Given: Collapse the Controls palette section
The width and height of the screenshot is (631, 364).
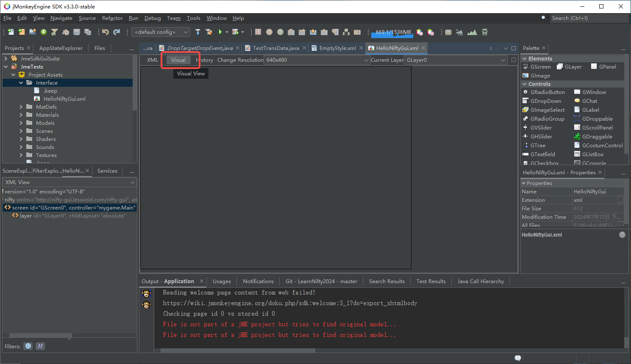Looking at the screenshot, I should click(x=525, y=84).
